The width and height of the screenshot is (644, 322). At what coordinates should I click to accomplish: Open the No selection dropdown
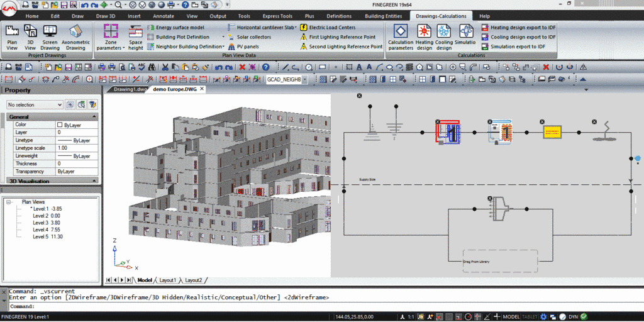click(60, 105)
